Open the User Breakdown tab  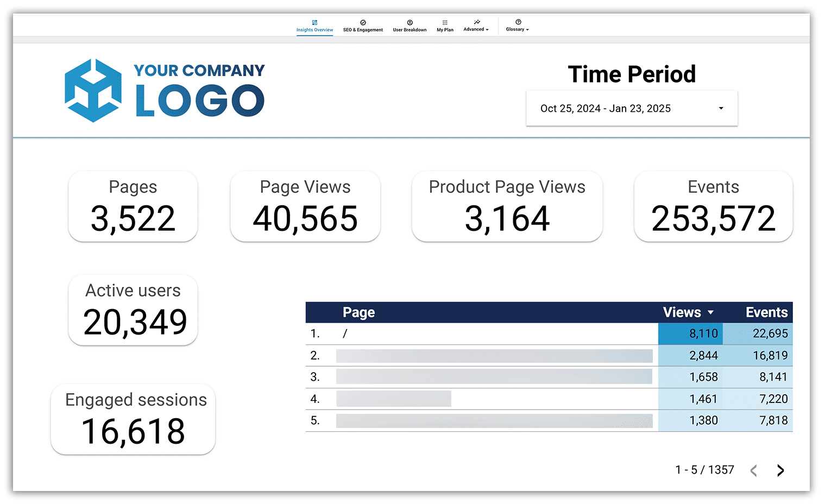tap(410, 29)
